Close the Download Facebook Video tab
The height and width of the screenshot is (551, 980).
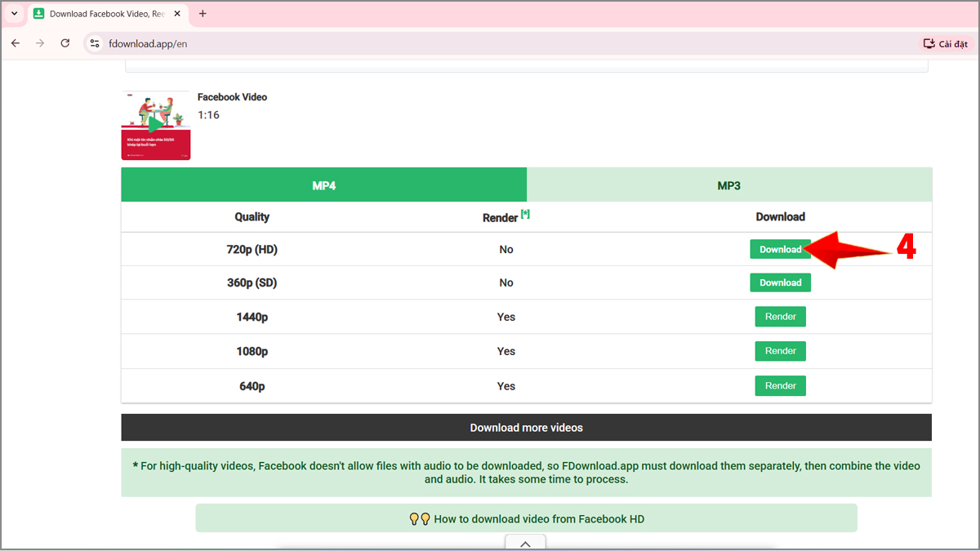[x=177, y=14]
